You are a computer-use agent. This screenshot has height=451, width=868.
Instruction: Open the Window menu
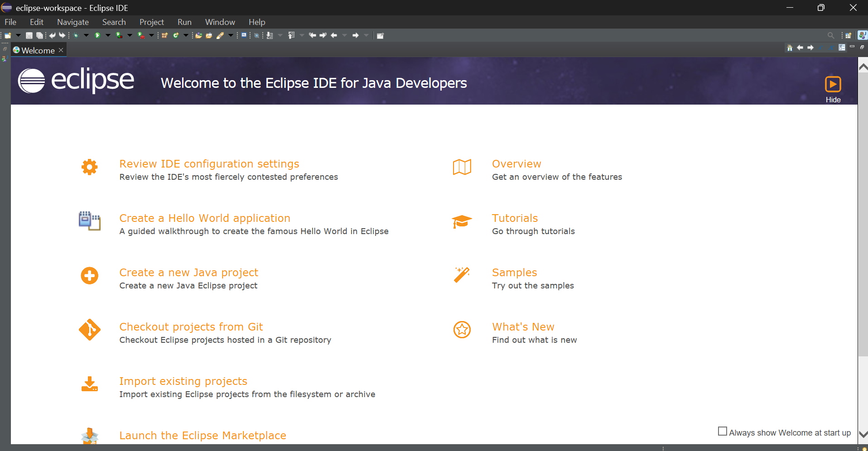(220, 22)
